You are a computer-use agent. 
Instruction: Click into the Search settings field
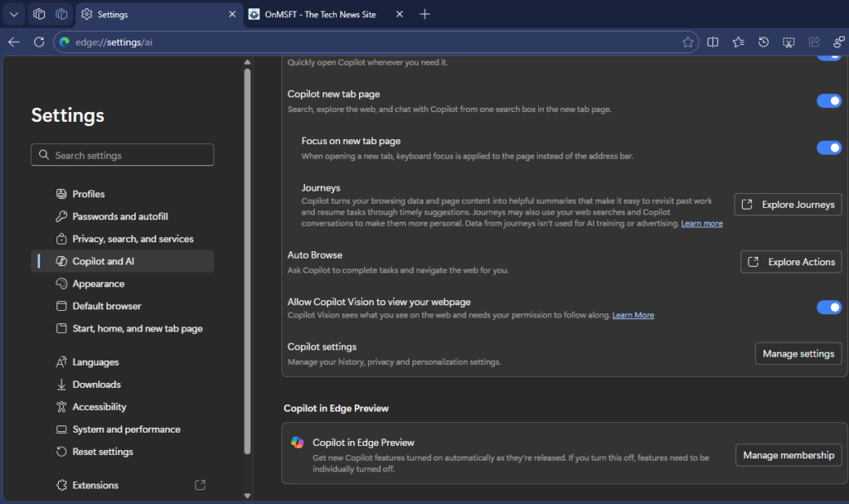click(x=123, y=155)
